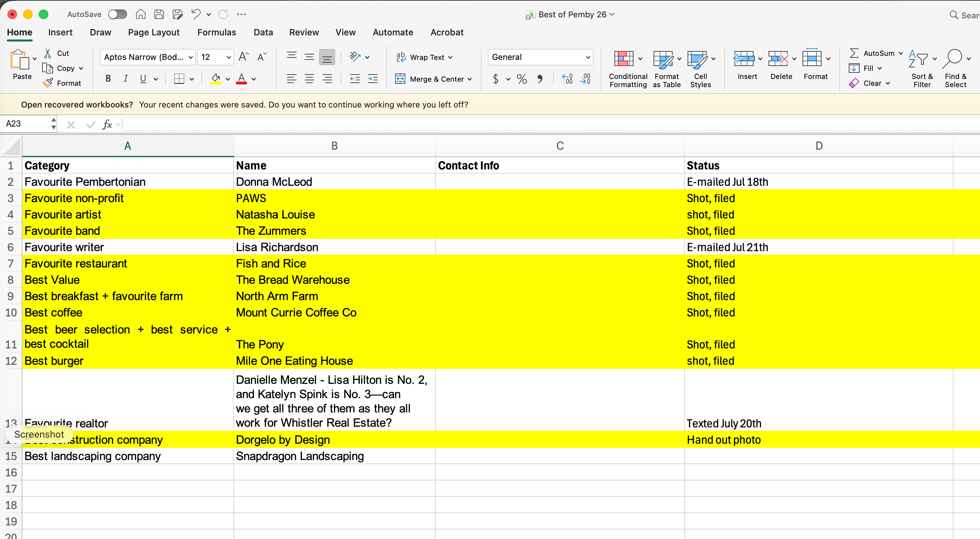Click the Save floppy disk icon
This screenshot has height=539, width=980.
pos(159,15)
